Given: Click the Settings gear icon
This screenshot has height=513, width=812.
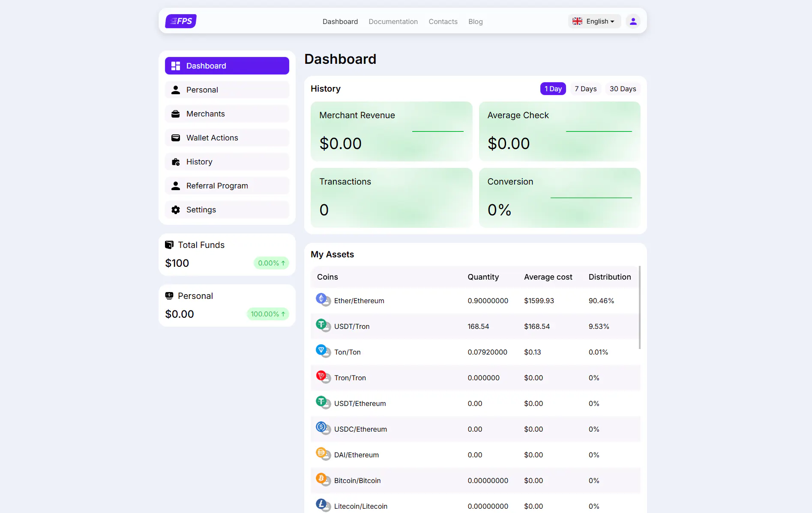Looking at the screenshot, I should (176, 210).
